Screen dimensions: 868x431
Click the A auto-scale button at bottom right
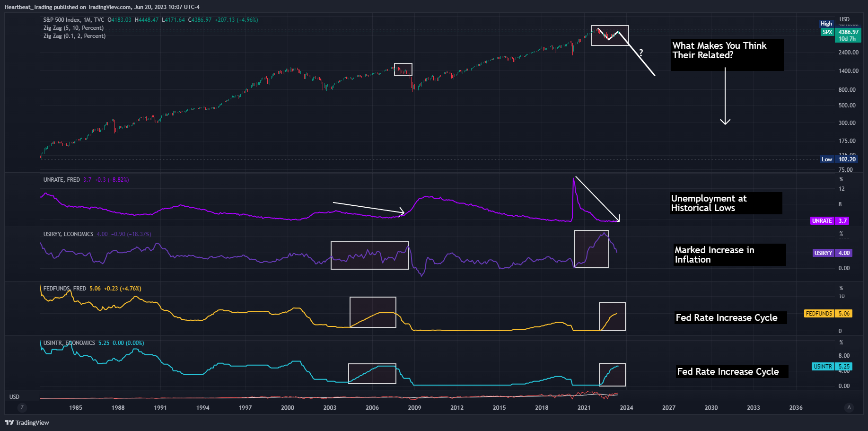coord(849,407)
